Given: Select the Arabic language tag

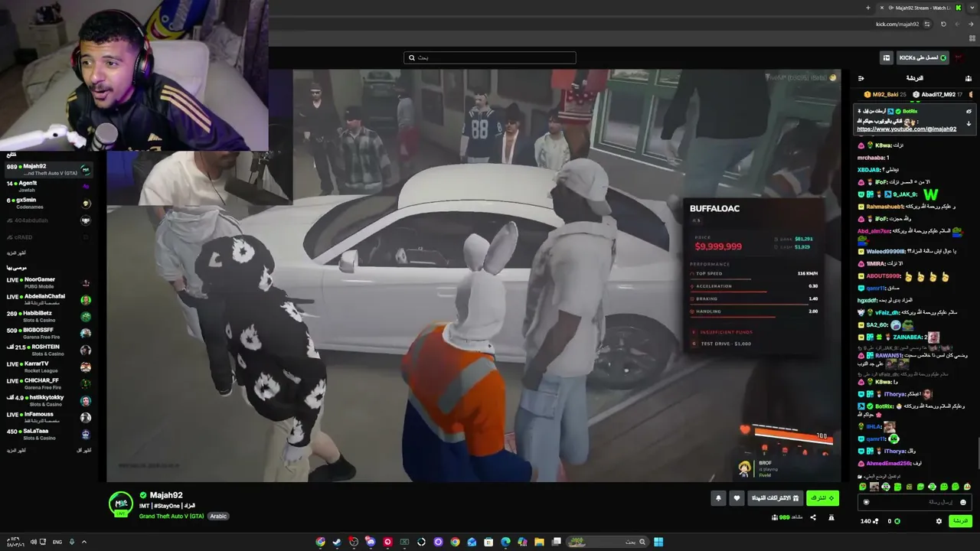Looking at the screenshot, I should click(218, 516).
